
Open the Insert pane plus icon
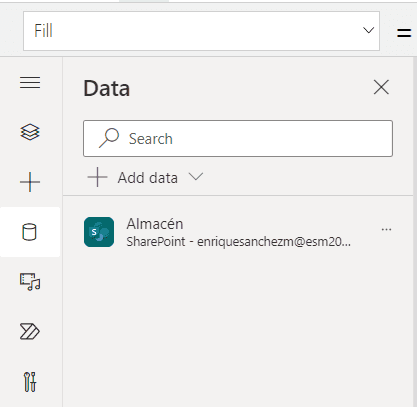[x=30, y=182]
